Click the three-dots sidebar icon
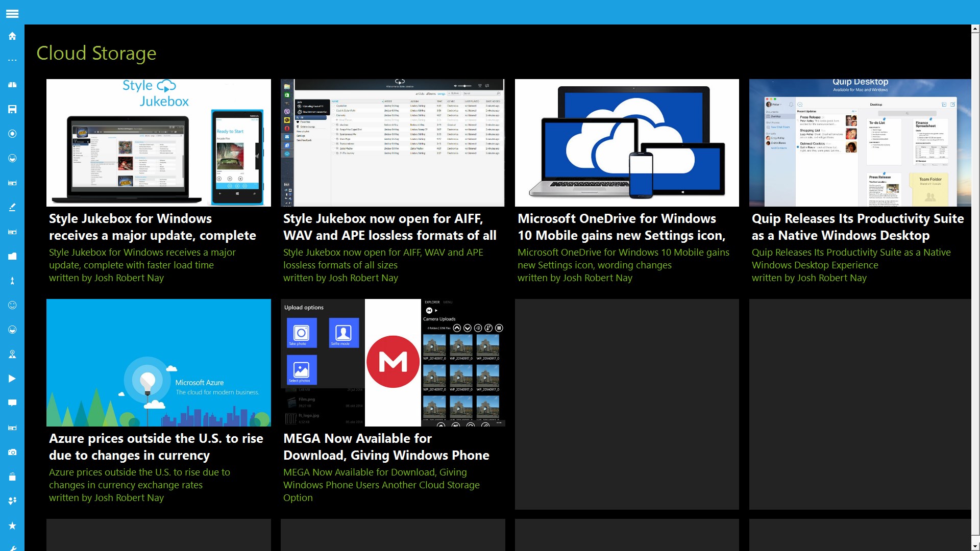This screenshot has width=980, height=551. (12, 60)
